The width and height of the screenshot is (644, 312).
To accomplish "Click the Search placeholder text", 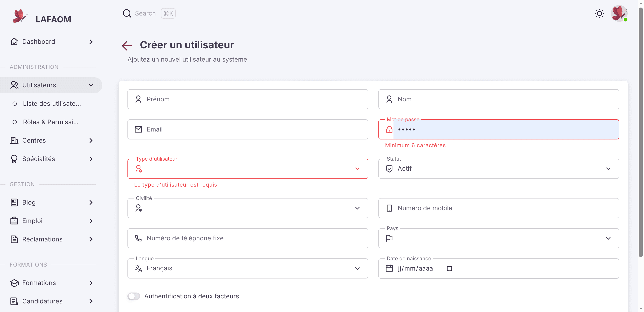I will coord(145,13).
